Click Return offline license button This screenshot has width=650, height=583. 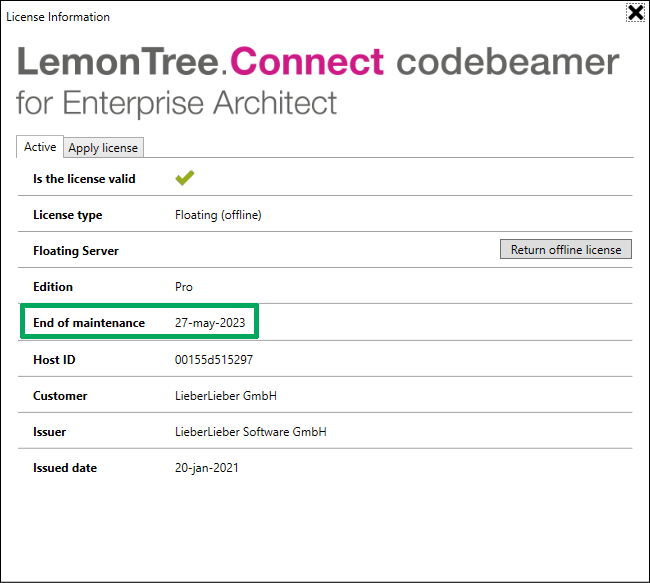tap(565, 249)
